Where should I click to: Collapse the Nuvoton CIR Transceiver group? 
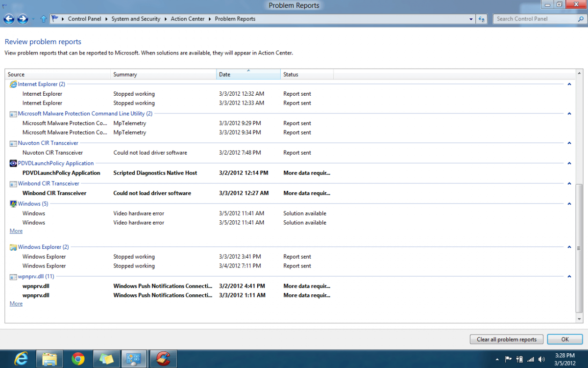click(x=569, y=143)
